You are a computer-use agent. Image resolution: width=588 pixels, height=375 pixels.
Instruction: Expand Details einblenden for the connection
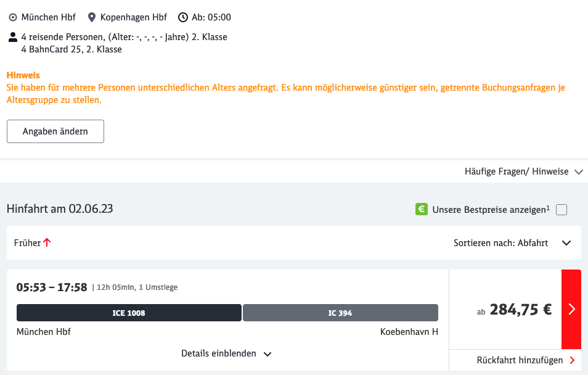pos(226,354)
